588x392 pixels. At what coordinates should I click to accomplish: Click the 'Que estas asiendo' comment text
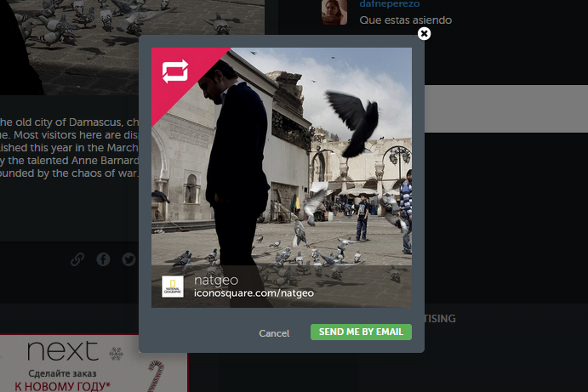pyautogui.click(x=405, y=20)
